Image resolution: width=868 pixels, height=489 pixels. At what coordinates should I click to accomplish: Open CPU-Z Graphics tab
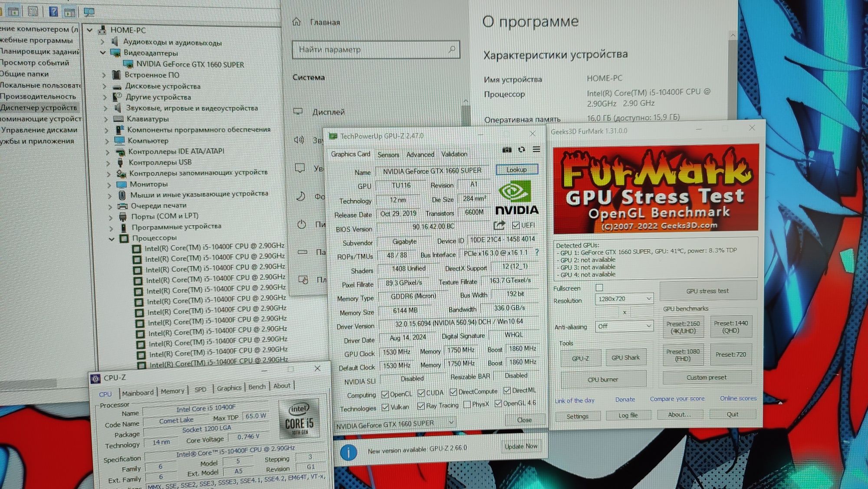[x=229, y=388]
